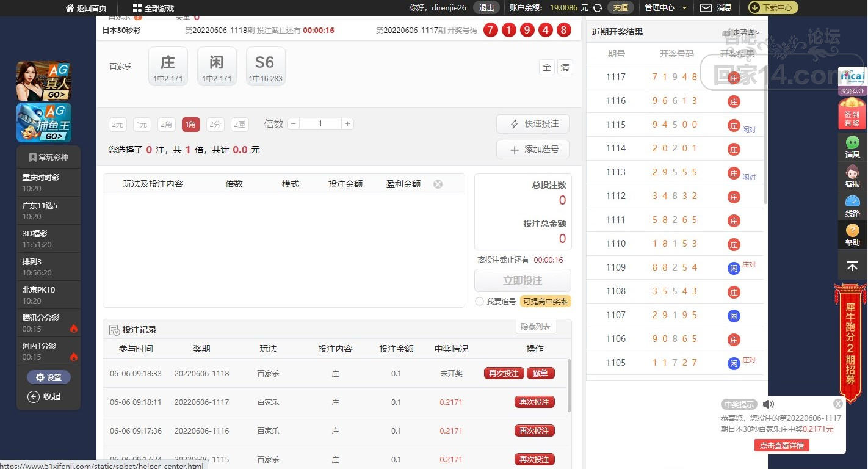Image resolution: width=868 pixels, height=469 pixels.
Task: Mute the win notification sound icon
Action: click(x=769, y=404)
